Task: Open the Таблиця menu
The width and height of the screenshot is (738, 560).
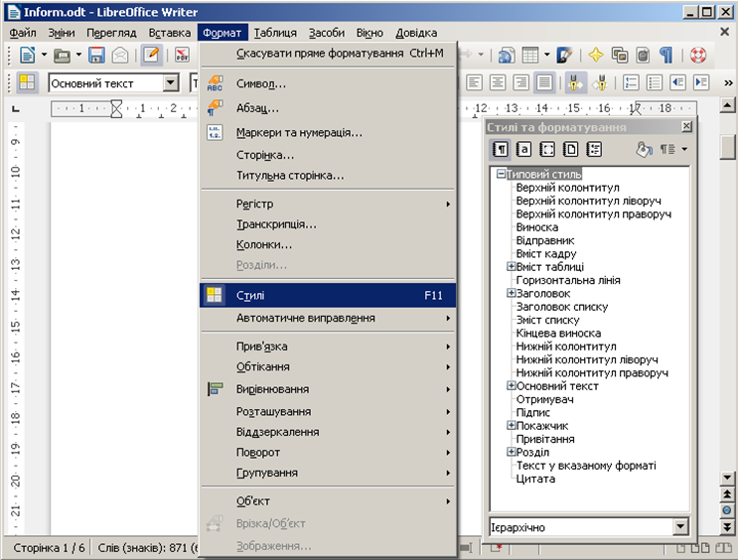Action: (x=275, y=33)
